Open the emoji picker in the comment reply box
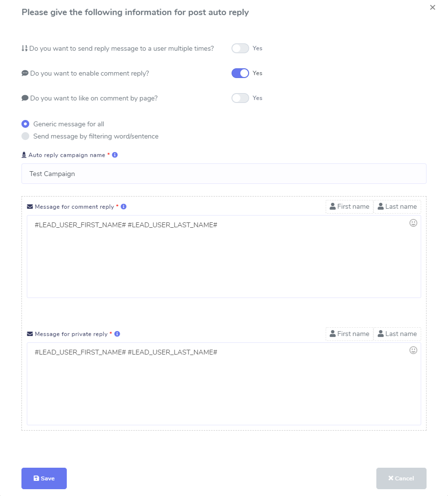This screenshot has height=496, width=448. 413,223
